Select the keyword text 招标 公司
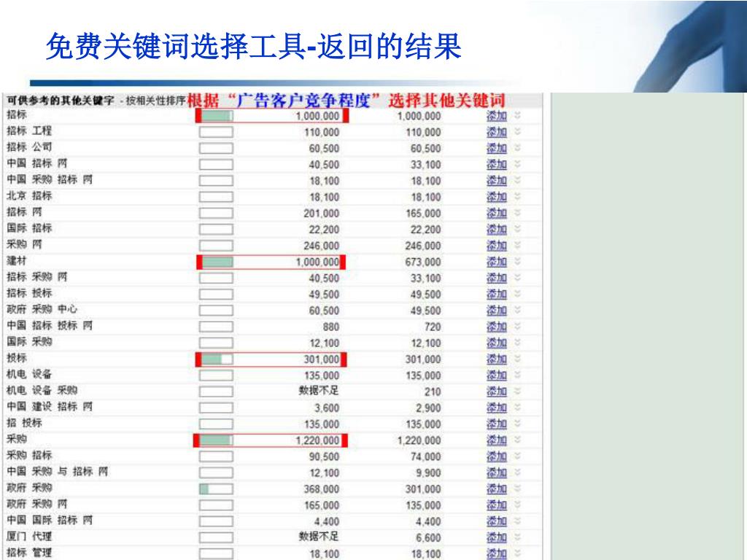Viewport: 747px width, 560px height. pos(29,147)
